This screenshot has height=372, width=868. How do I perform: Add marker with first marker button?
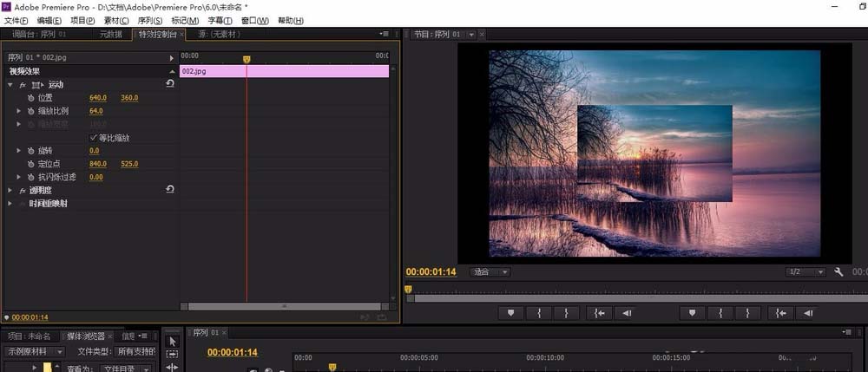511,313
